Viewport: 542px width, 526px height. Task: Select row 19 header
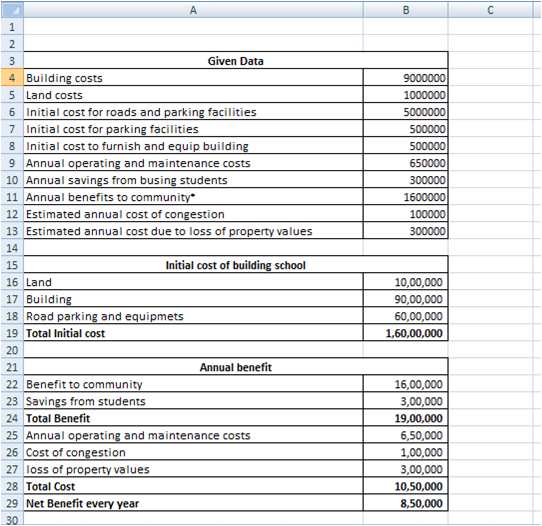[x=12, y=333]
